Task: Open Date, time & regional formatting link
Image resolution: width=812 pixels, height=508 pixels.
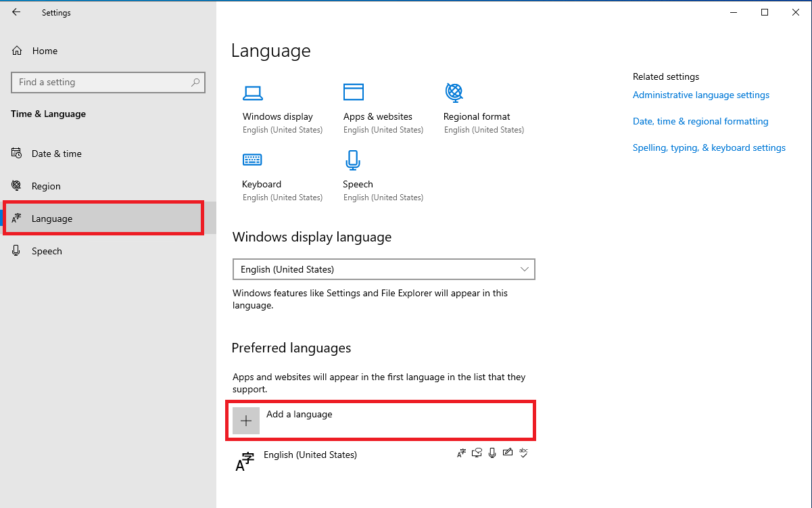Action: tap(700, 121)
